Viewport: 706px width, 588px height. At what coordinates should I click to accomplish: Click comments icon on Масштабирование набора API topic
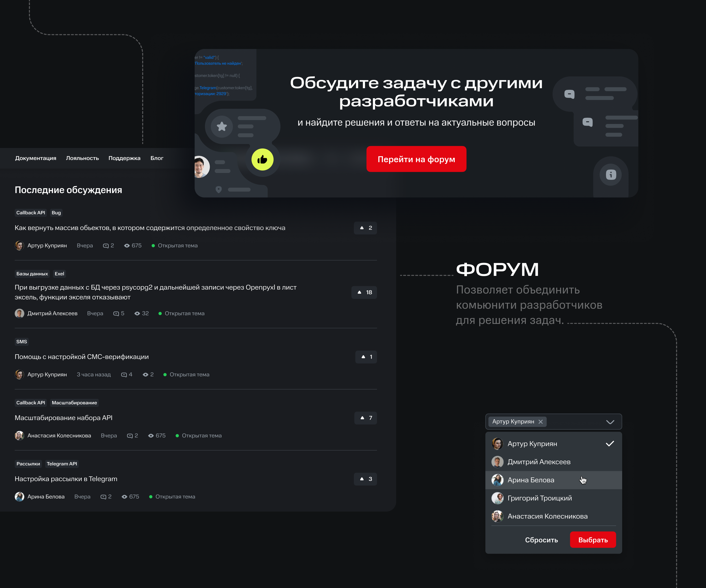(129, 436)
